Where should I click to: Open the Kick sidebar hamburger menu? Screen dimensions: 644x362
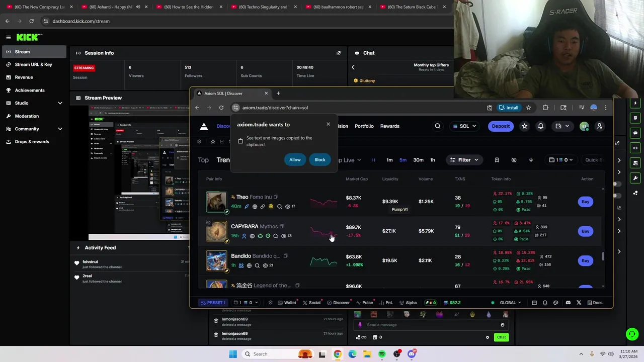click(8, 37)
